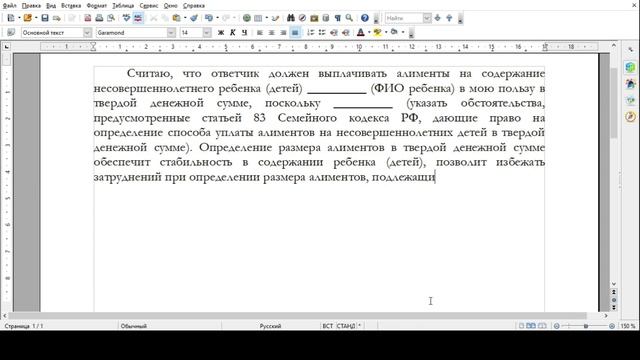Toggle underline Ч formatting
The image size is (640, 360).
tap(244, 32)
